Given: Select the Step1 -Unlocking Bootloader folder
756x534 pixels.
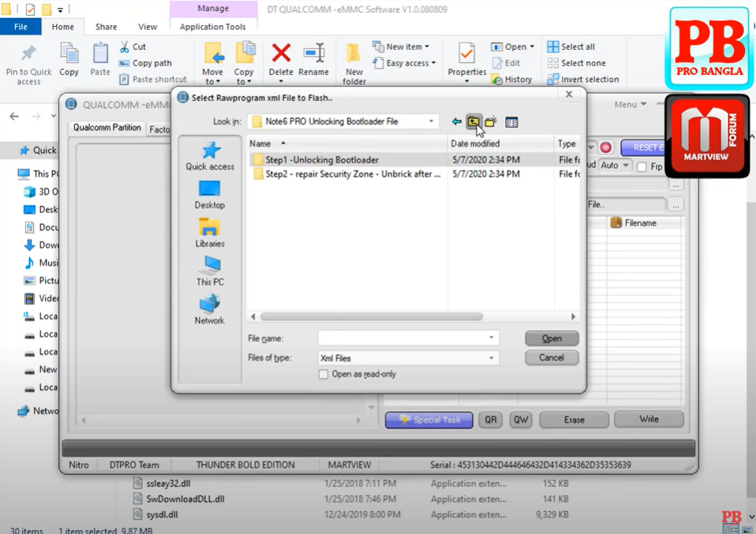Looking at the screenshot, I should [x=322, y=160].
